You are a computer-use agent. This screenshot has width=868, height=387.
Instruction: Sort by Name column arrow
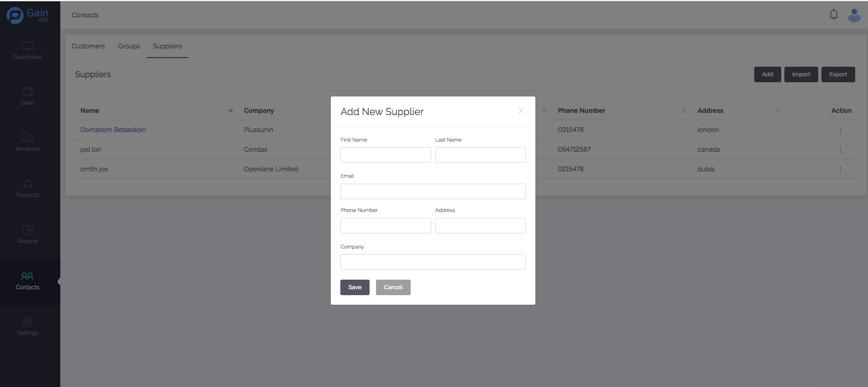point(230,111)
